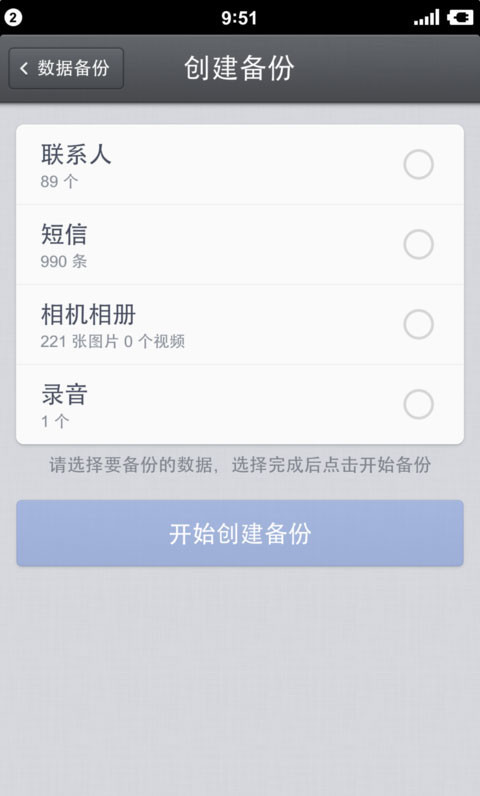Image resolution: width=480 pixels, height=796 pixels.
Task: Tap the 990 条 message count text
Action: pos(64,261)
